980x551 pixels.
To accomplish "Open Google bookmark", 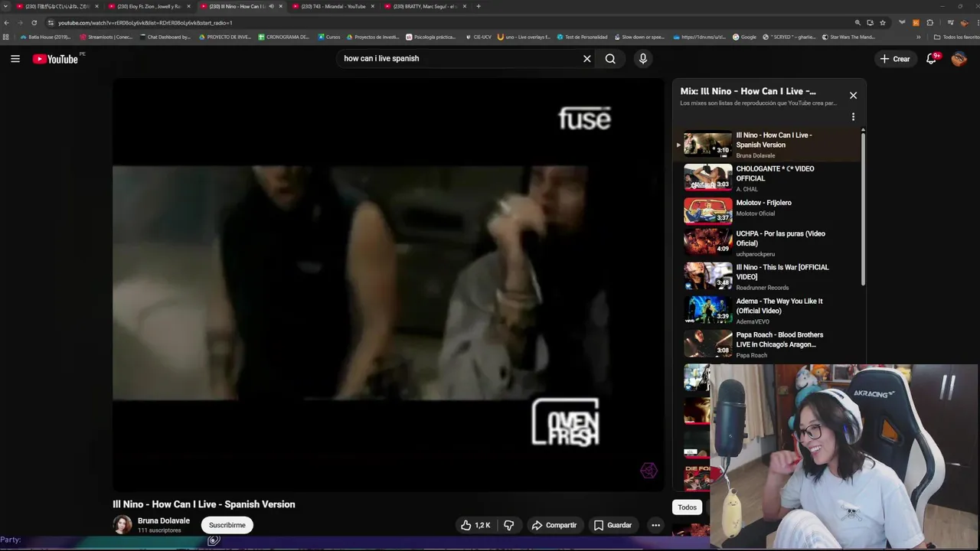I will 744,37.
